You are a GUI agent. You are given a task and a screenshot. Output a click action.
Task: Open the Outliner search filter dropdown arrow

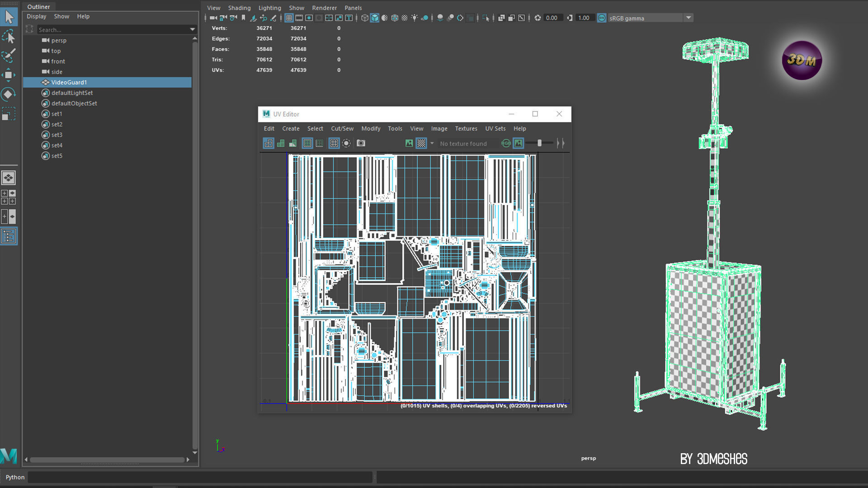(193, 29)
